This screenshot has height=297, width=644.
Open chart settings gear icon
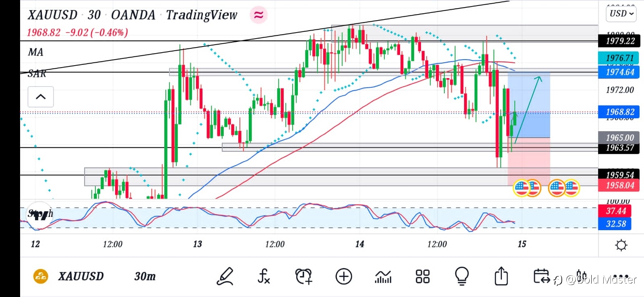coord(621,245)
